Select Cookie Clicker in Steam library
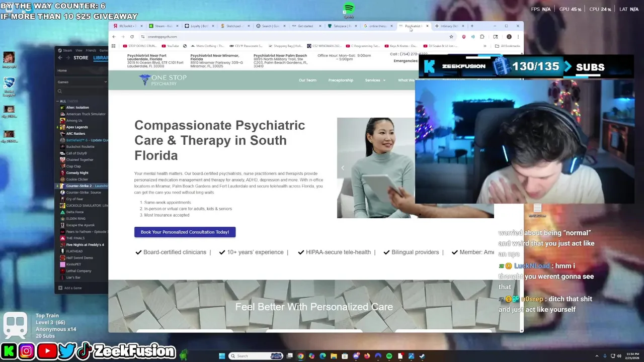Image resolution: width=644 pixels, height=362 pixels. [77, 179]
